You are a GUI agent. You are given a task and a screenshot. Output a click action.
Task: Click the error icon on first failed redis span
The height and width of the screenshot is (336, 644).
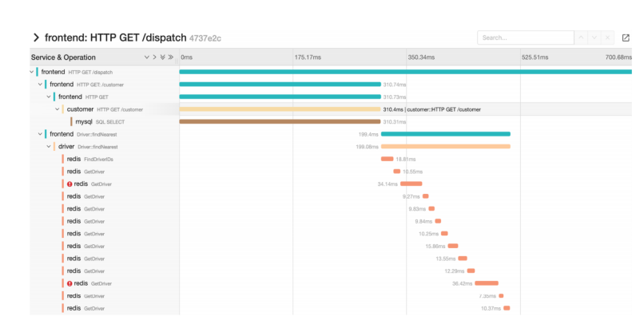[70, 184]
